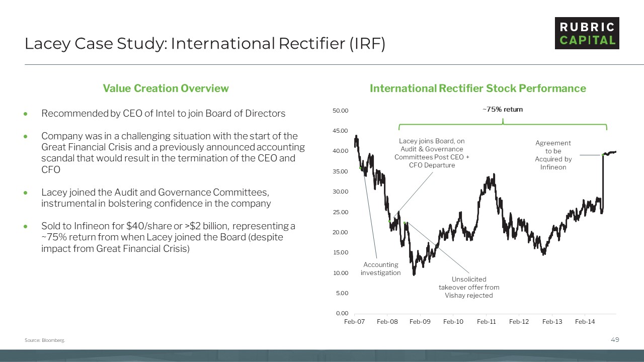Click the Feb-13 x-axis label
Image resolution: width=644 pixels, height=362 pixels.
[552, 322]
